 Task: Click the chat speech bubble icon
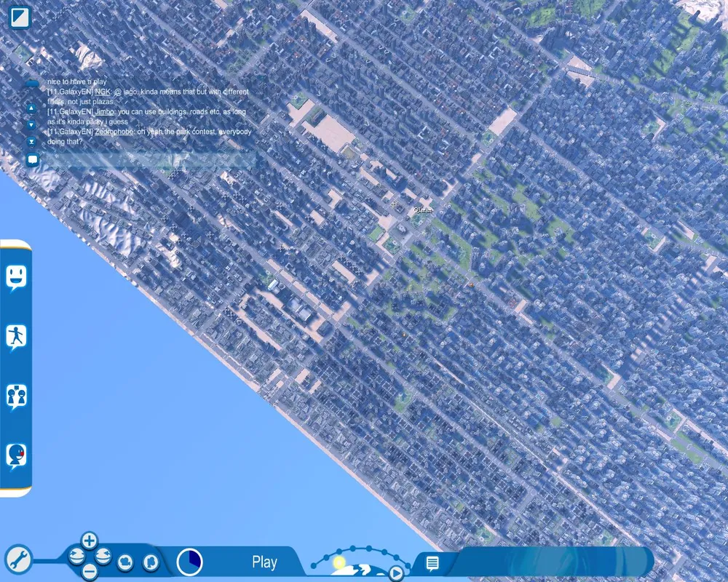[33, 160]
